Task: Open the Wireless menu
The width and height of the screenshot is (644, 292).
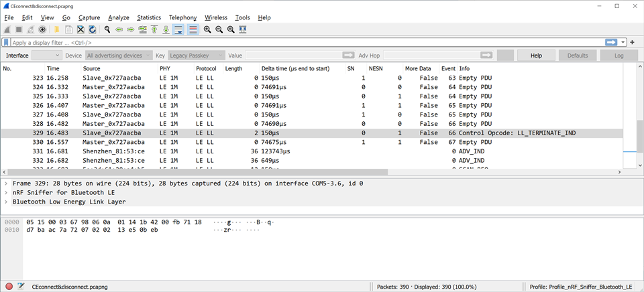Action: [216, 17]
